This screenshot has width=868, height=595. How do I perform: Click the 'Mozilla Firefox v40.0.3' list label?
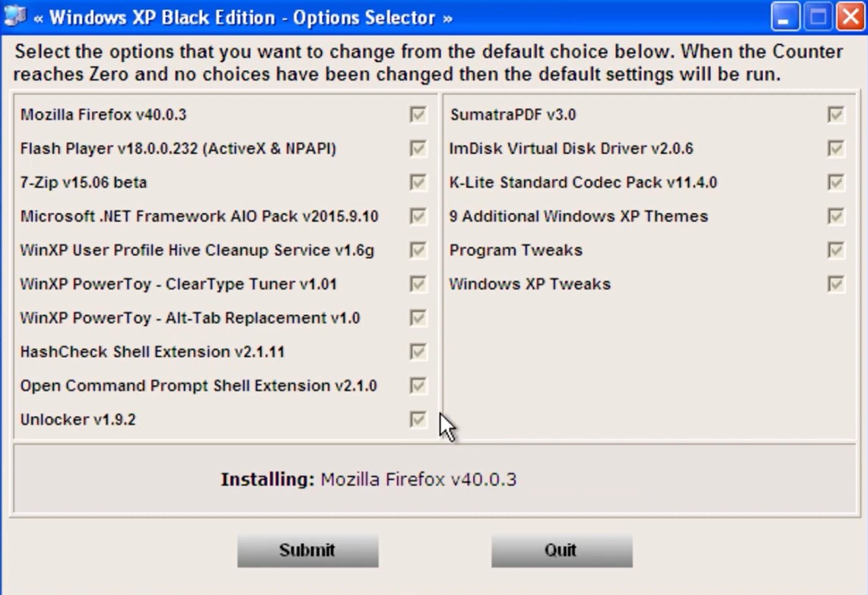104,115
